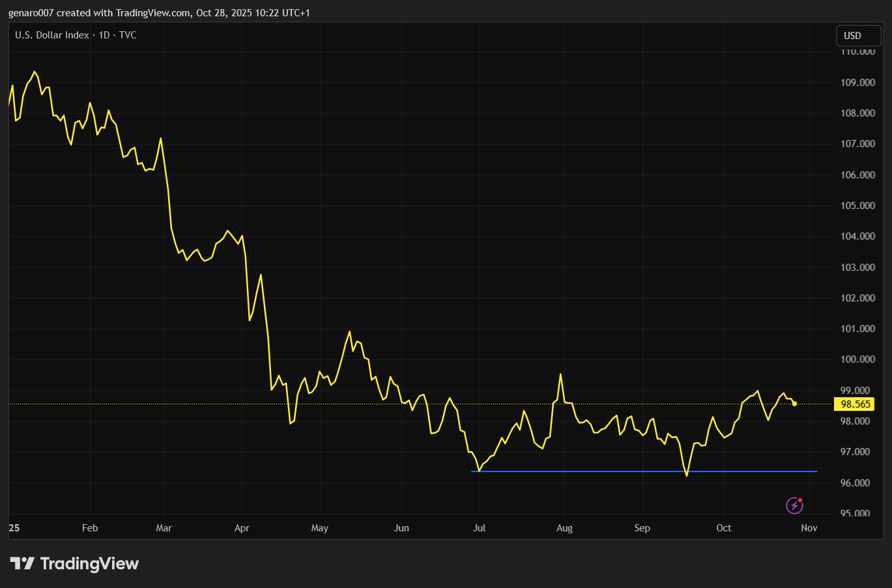
Task: Click the Nov label on time axis
Action: coord(809,528)
